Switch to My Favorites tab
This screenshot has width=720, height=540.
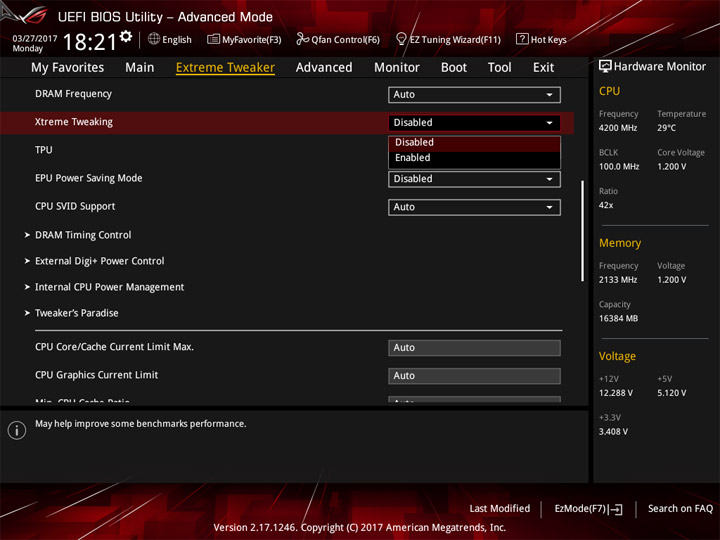pos(68,68)
